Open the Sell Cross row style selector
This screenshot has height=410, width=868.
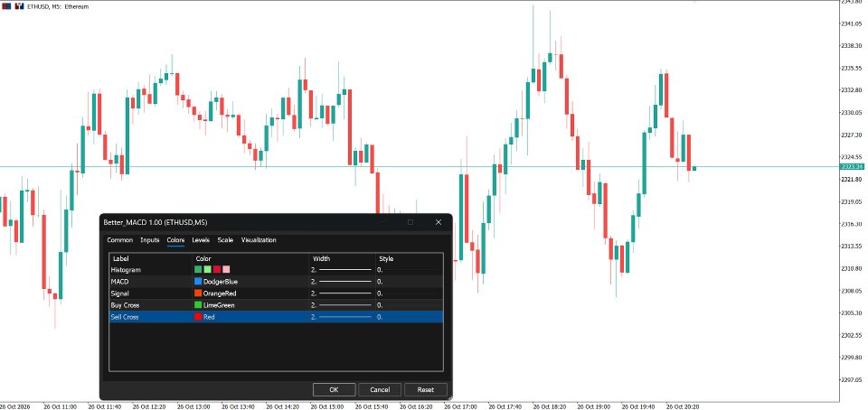point(409,317)
